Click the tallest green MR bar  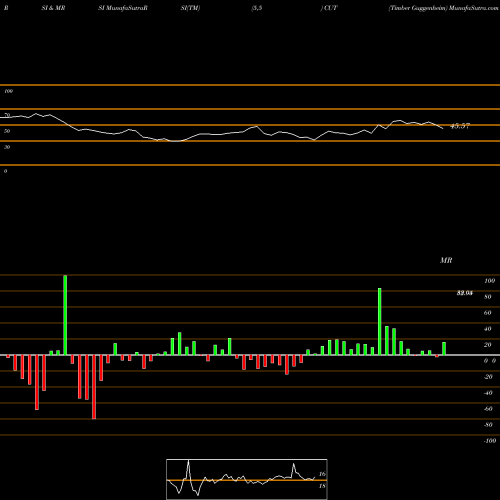coord(65,315)
